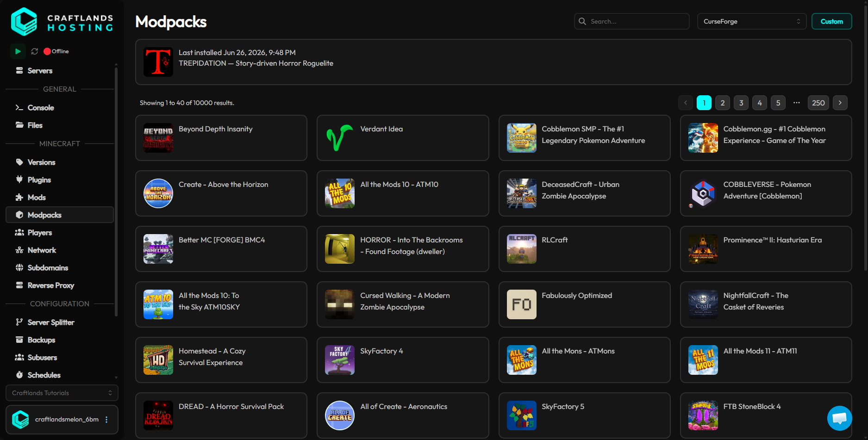Click the FTB StoneBlock 4 icon
Screen dimensions: 868x440
tap(703, 415)
